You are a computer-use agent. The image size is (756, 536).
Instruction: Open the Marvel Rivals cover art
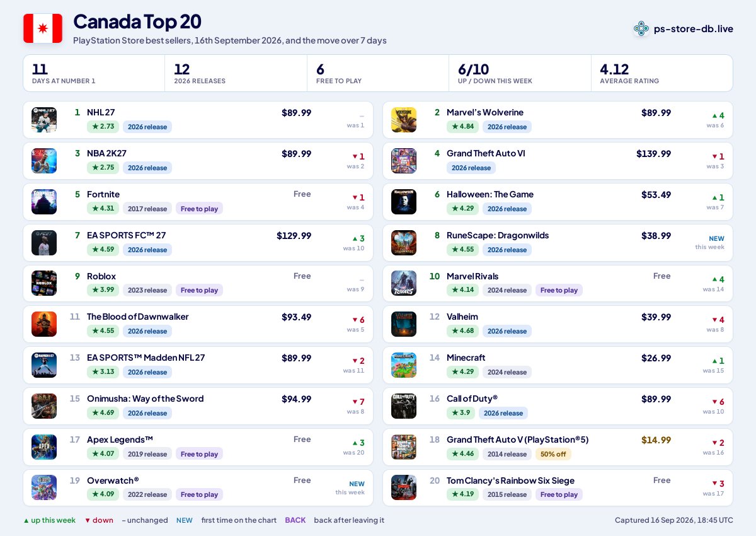[x=404, y=283]
